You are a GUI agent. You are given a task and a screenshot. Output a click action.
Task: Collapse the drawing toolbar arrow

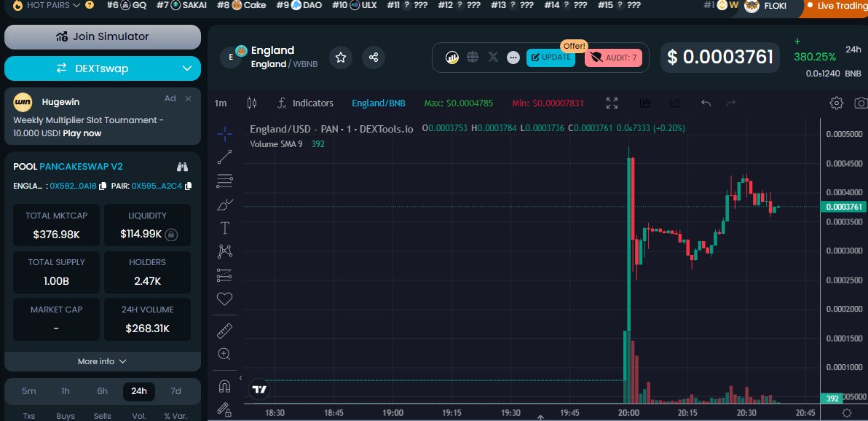click(x=240, y=378)
